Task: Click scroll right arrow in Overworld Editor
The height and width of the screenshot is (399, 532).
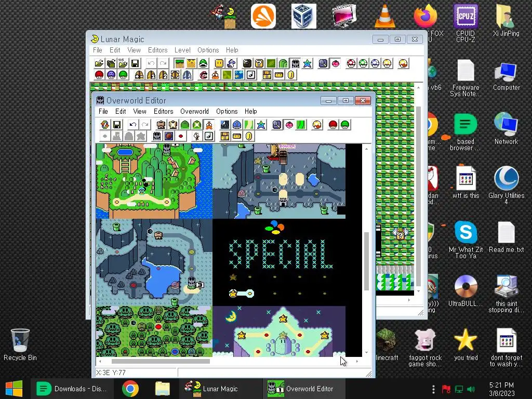Action: click(x=357, y=362)
